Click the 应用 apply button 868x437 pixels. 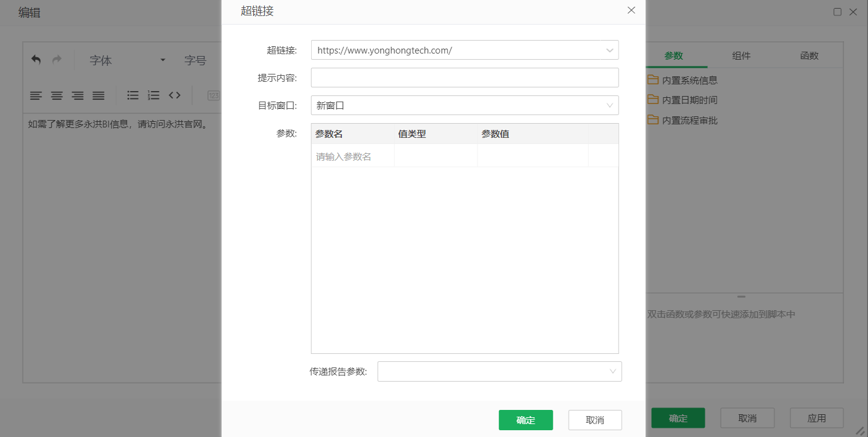(816, 417)
